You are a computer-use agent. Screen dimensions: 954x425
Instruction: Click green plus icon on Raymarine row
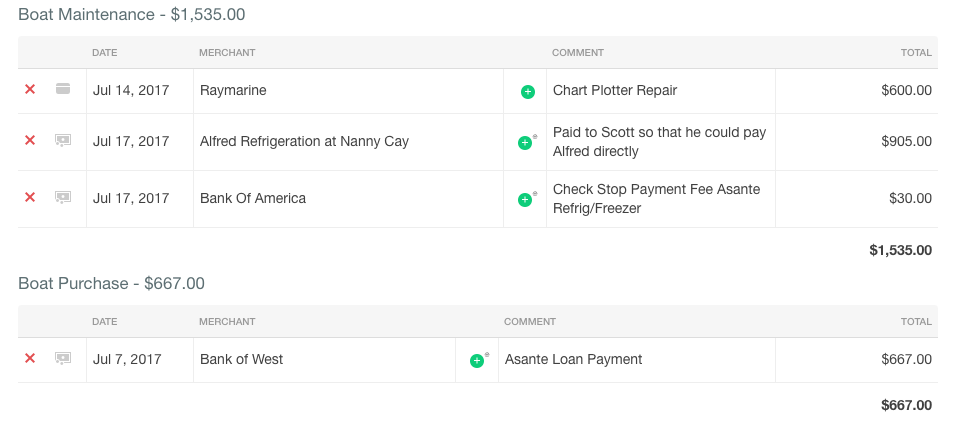(x=527, y=92)
